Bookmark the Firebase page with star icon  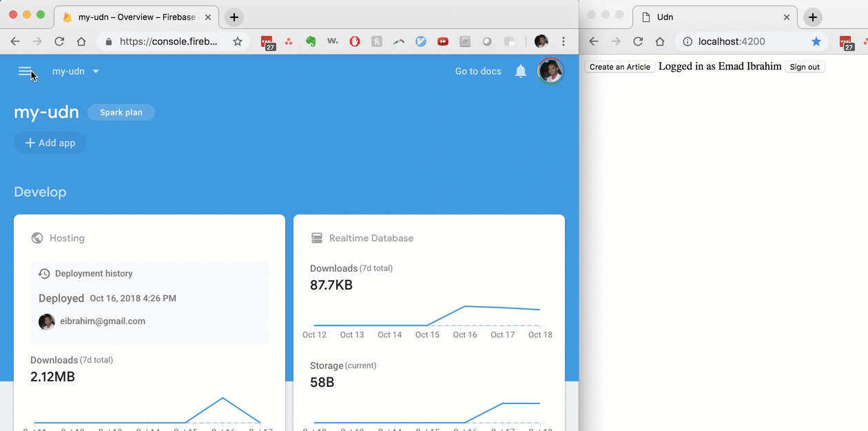(x=238, y=41)
